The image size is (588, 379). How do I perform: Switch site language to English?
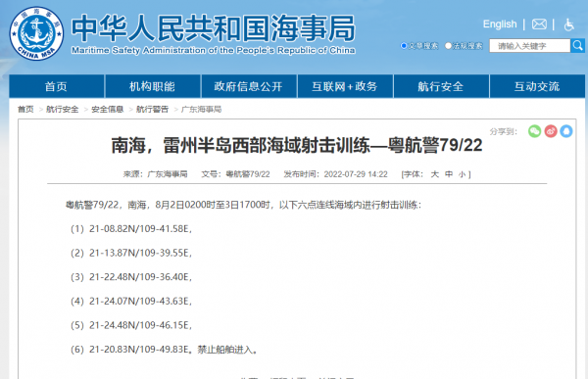pos(500,24)
